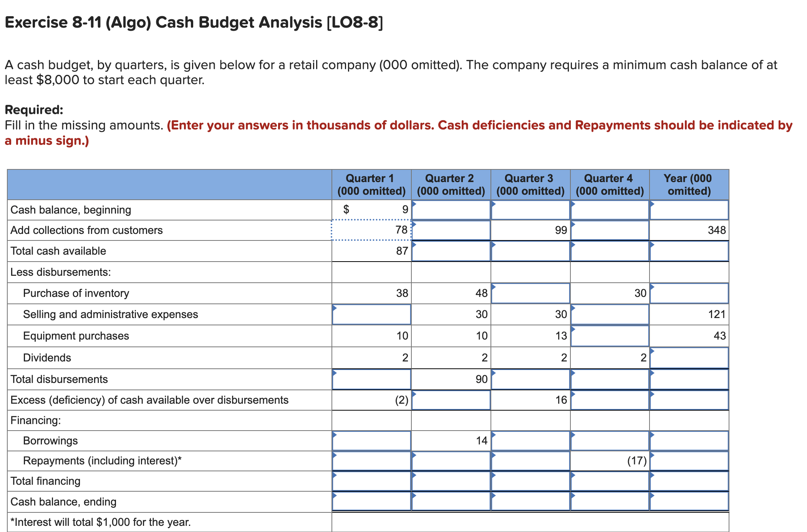
Task: Click Quarter 3 borrowings input cell
Action: [x=530, y=441]
